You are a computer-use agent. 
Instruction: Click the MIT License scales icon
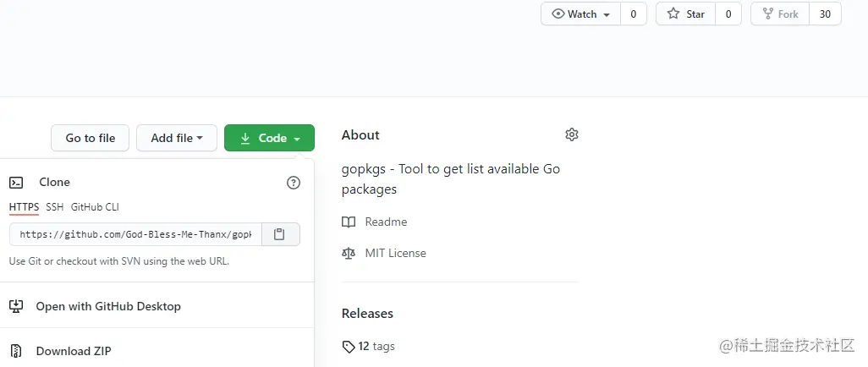(349, 253)
